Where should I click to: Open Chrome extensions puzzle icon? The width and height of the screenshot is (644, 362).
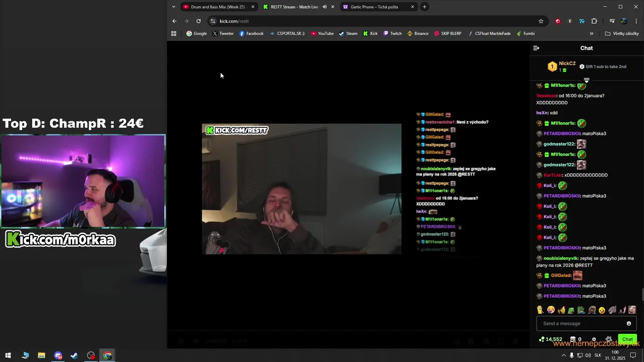coord(594,21)
